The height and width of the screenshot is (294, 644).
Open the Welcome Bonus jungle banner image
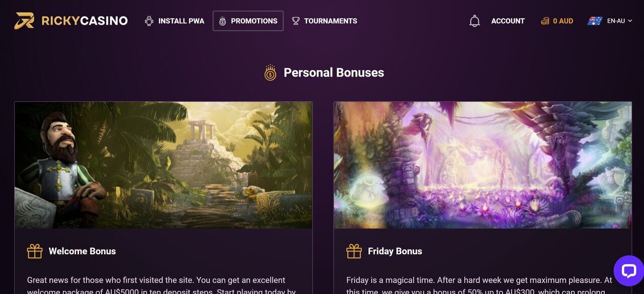(164, 165)
